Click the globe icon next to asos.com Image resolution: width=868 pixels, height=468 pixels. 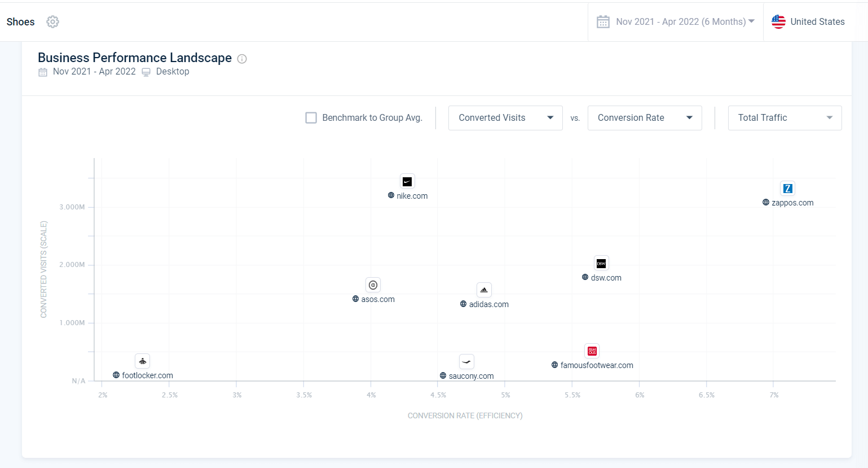pyautogui.click(x=355, y=299)
